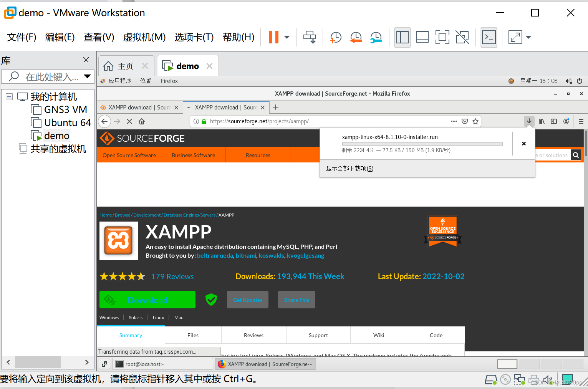
Task: Click the Get Updates button
Action: tap(248, 300)
